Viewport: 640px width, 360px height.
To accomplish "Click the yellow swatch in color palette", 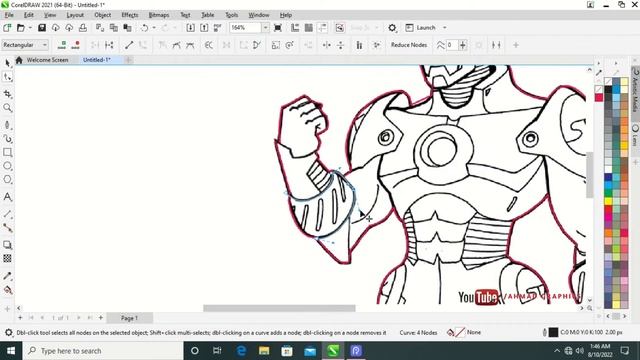I will 608,201.
